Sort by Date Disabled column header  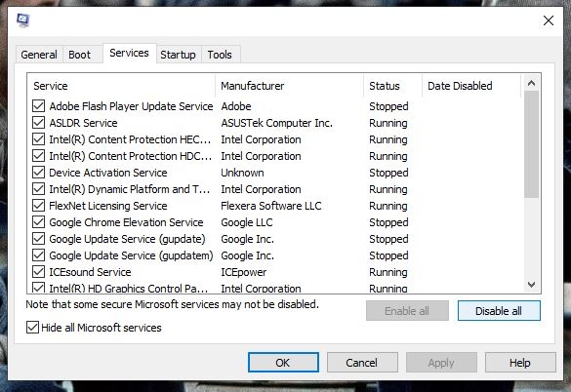pyautogui.click(x=471, y=86)
